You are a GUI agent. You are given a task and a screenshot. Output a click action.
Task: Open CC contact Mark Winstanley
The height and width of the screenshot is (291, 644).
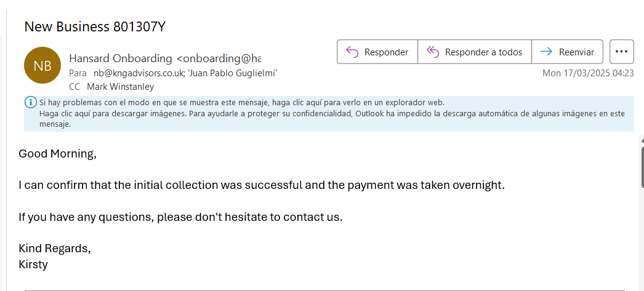click(x=120, y=87)
